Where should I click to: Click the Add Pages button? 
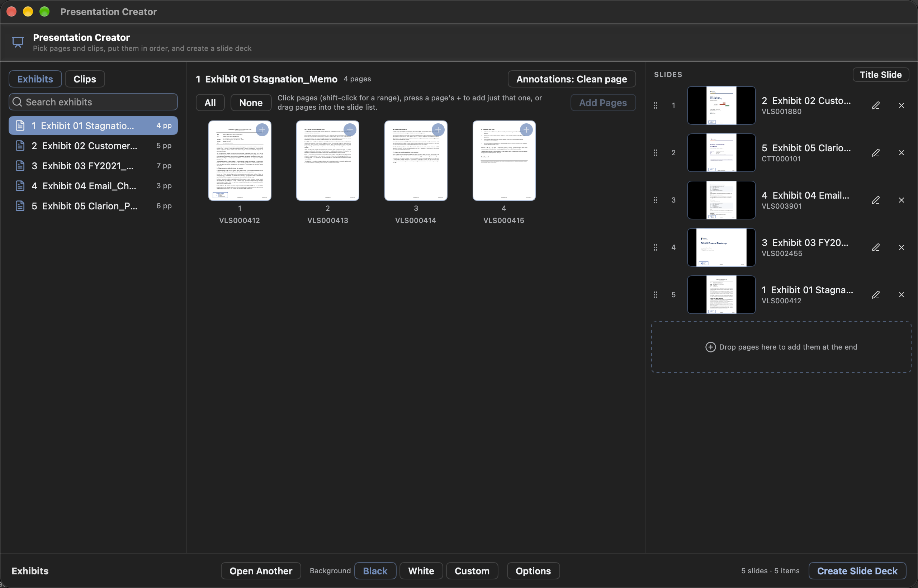603,103
